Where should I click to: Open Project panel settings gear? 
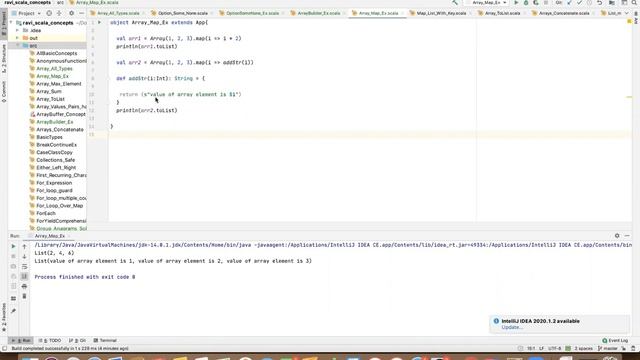(x=71, y=13)
